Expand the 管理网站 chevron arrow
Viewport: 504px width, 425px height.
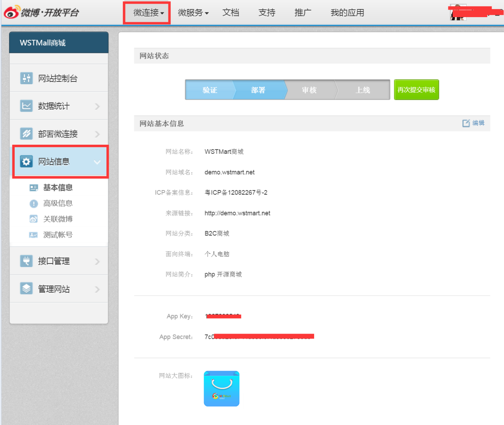(97, 289)
